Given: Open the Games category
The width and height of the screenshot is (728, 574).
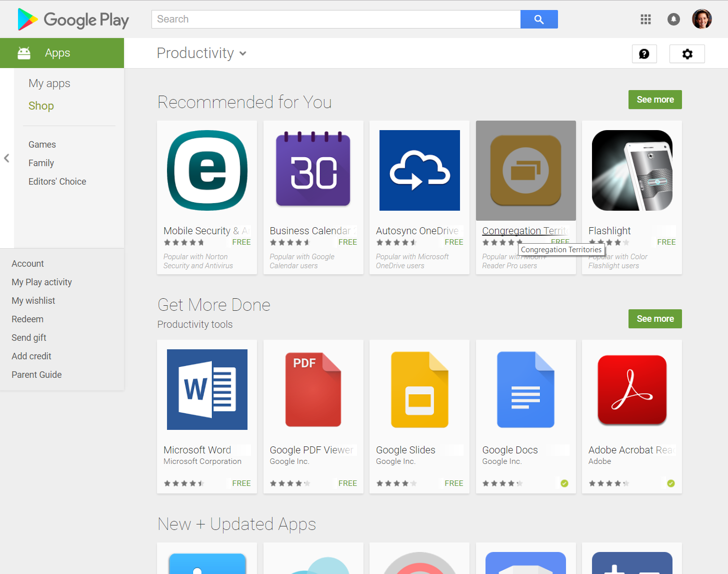Looking at the screenshot, I should 42,145.
